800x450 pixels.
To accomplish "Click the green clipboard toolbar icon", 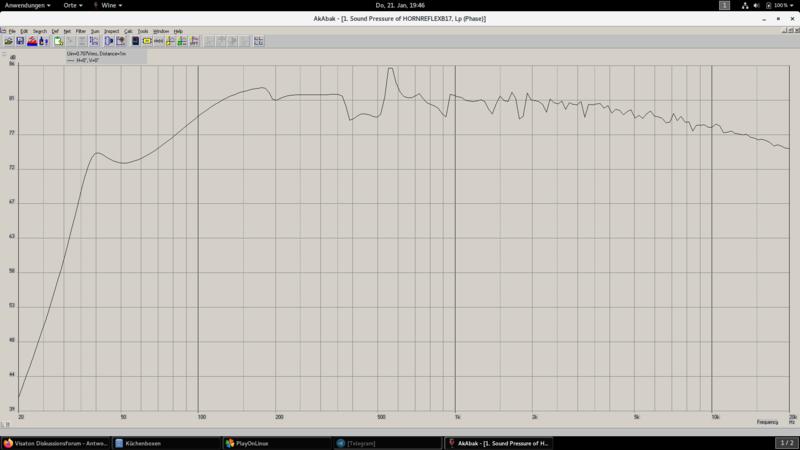I will coord(58,41).
